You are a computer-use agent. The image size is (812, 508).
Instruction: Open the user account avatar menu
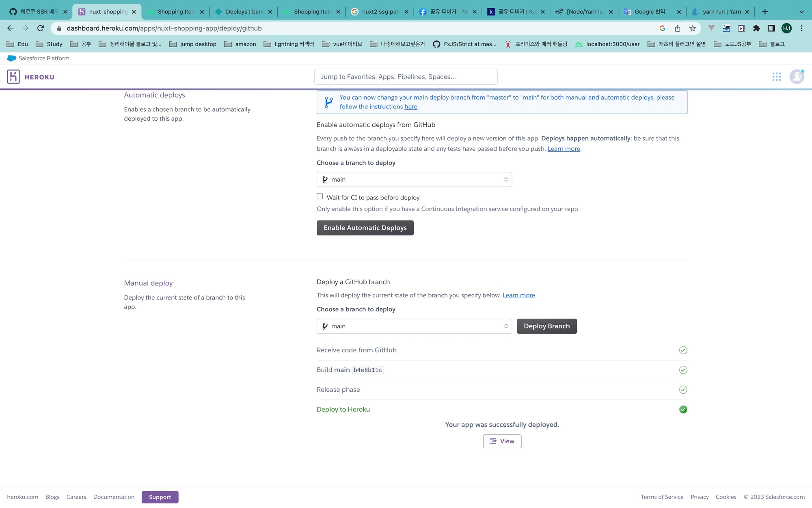click(797, 76)
